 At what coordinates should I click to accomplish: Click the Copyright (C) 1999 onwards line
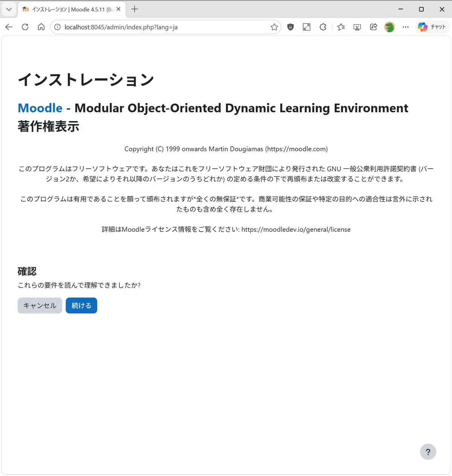pos(226,149)
